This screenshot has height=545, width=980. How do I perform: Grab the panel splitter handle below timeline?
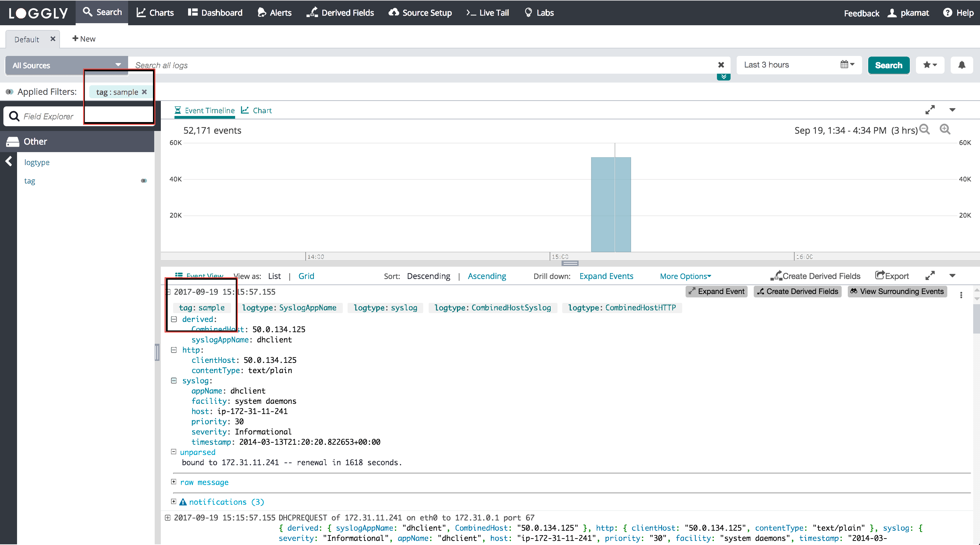(x=570, y=263)
